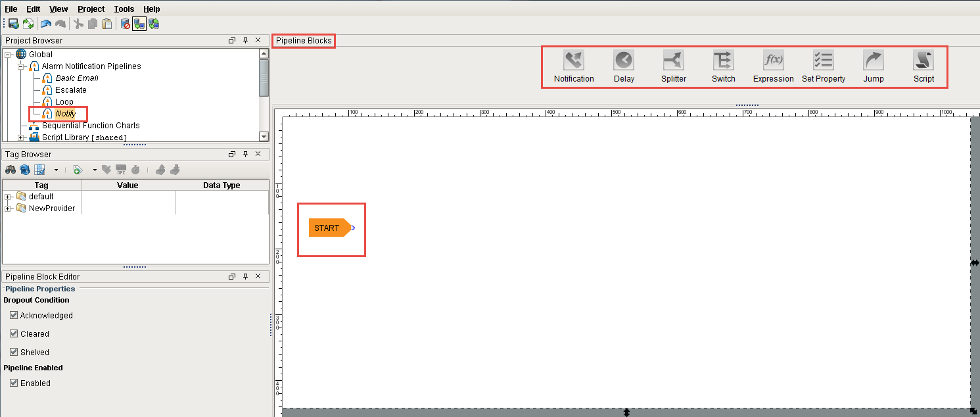Expand the NewProvider tag folder
The image size is (980, 417).
point(6,208)
